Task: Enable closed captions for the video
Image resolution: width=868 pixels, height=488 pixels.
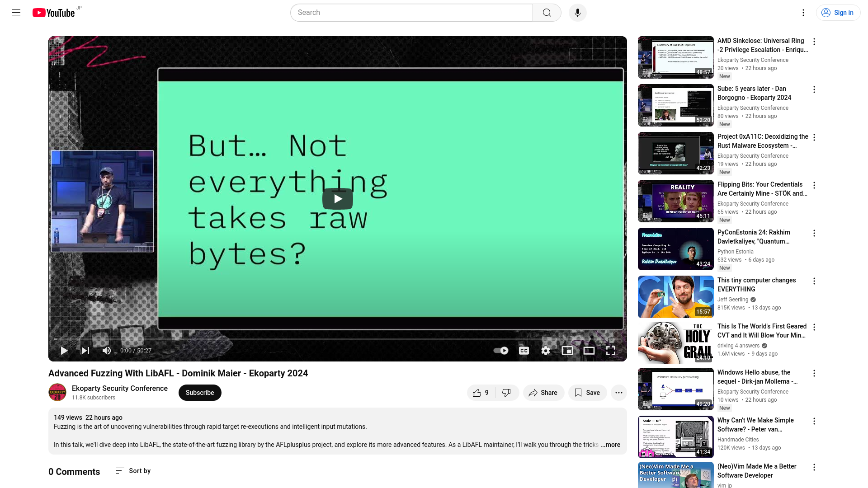Action: coord(524,350)
